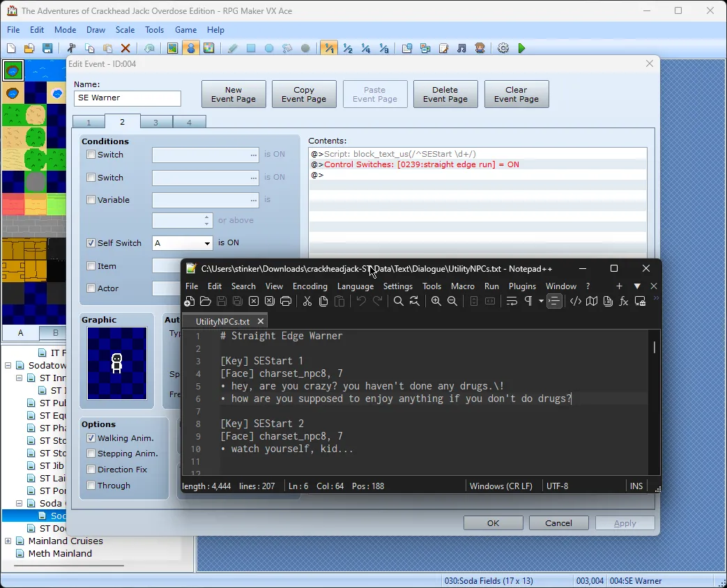Open the Sound Test music note icon
This screenshot has width=727, height=588.
461,48
